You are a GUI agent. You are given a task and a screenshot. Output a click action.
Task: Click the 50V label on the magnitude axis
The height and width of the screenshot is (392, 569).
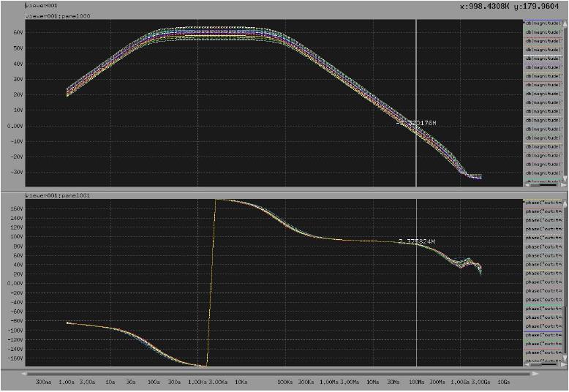[x=18, y=48]
